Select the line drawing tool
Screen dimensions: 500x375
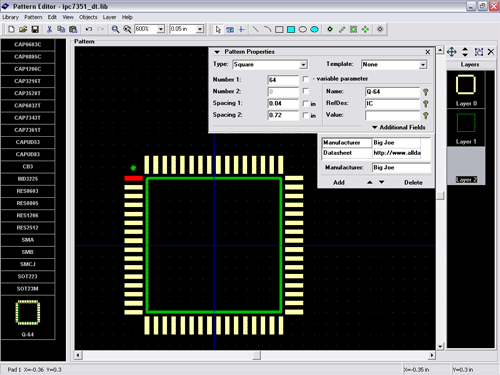tap(255, 30)
